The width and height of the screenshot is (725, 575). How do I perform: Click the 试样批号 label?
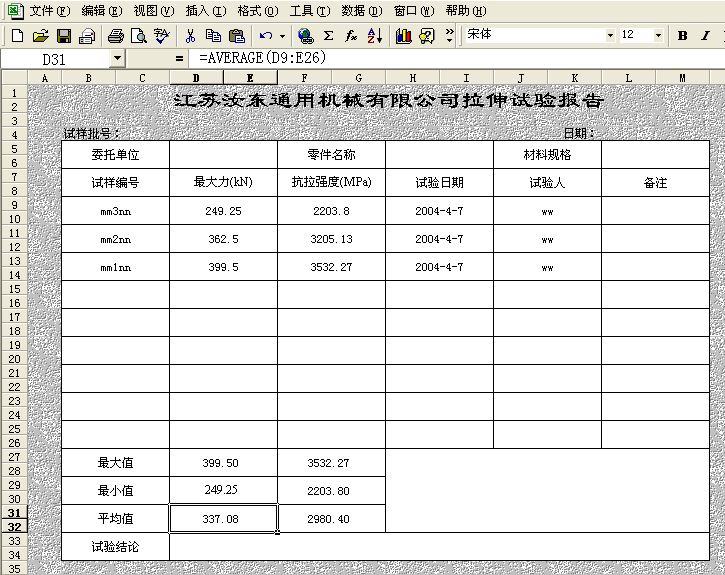[x=92, y=134]
